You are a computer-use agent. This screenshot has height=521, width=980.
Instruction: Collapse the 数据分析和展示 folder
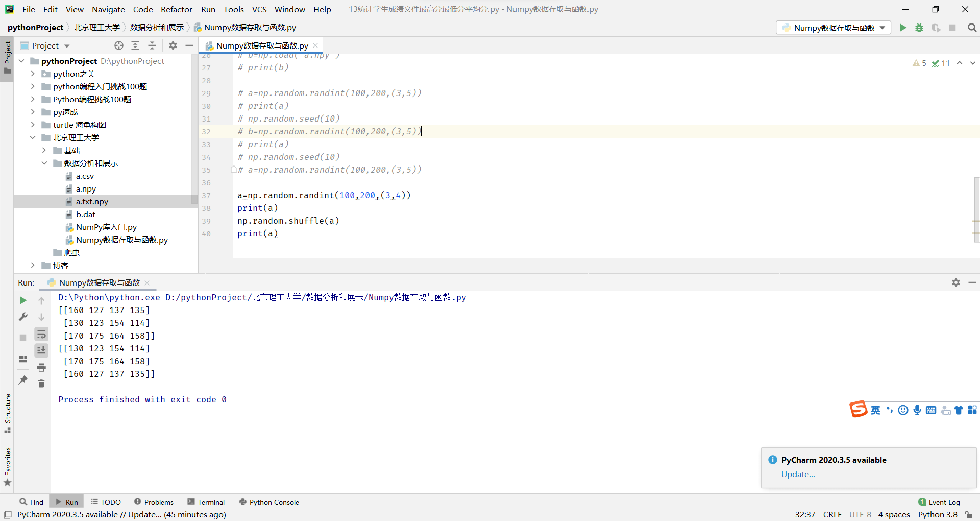[44, 163]
